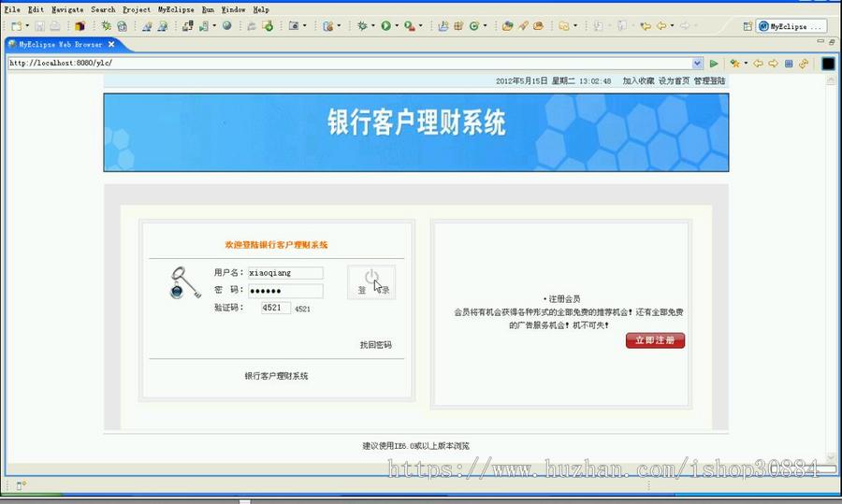Click the toolbar Back navigation arrow

(661, 26)
